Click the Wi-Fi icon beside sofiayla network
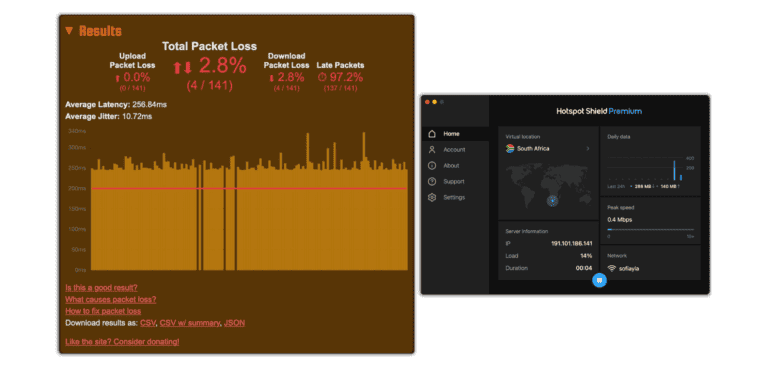The height and width of the screenshot is (369, 768). (x=611, y=268)
